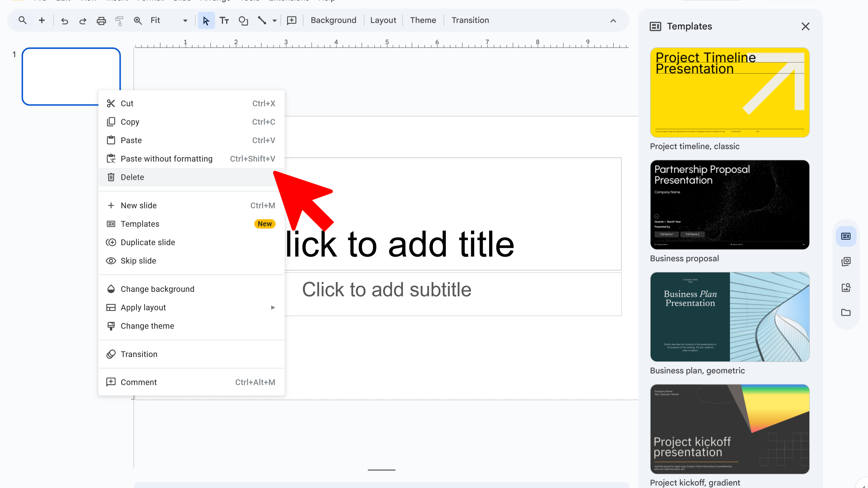The width and height of the screenshot is (868, 488).
Task: Toggle Skip slide in the context menu
Action: pos(138,260)
